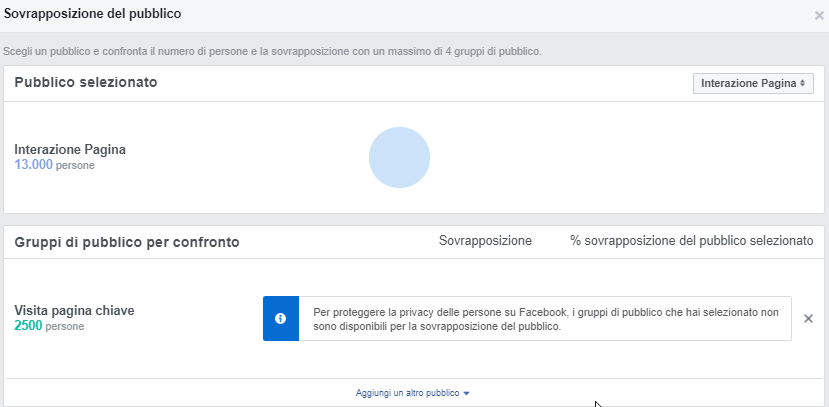Click the blue info icon in privacy notice

(281, 318)
